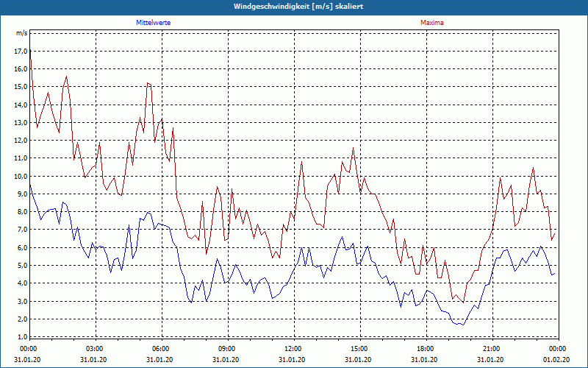Click the 09:00 time axis label
This screenshot has width=588, height=368.
226,349
